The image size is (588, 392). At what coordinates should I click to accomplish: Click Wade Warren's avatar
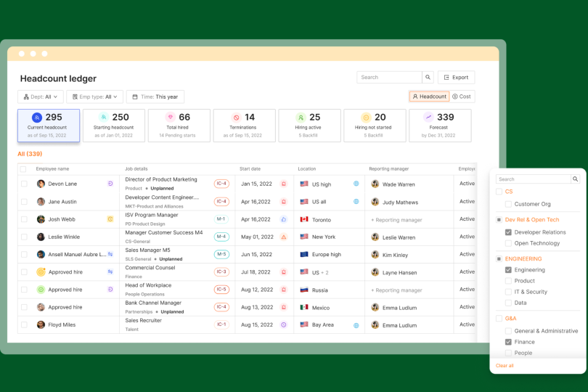point(375,184)
